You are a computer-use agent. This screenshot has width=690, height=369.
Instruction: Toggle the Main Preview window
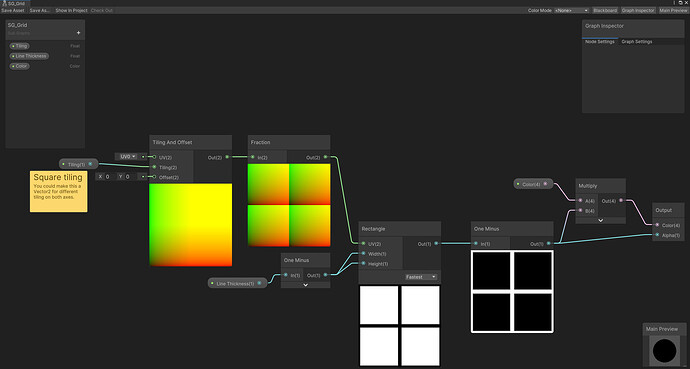[x=673, y=10]
